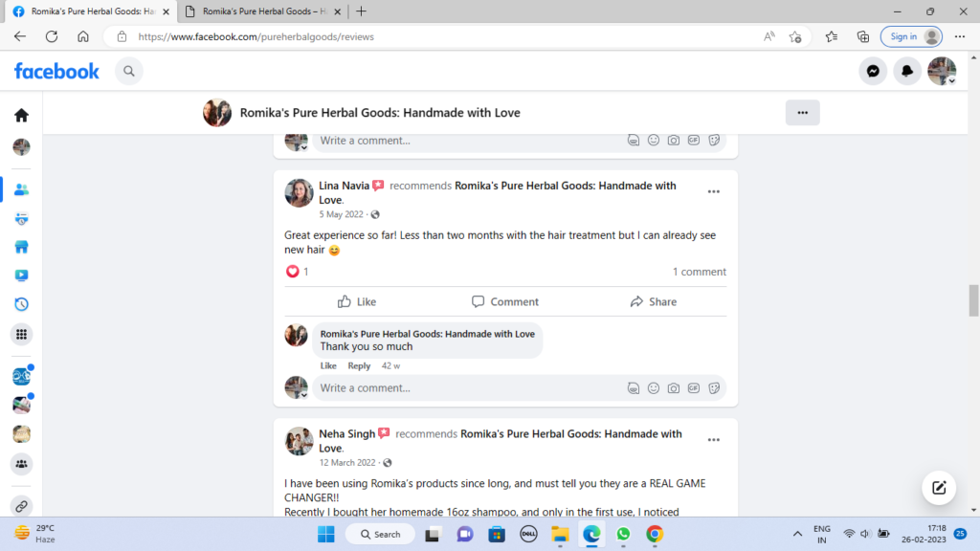Like the 'Thank you so much' reply
Image resolution: width=980 pixels, height=551 pixels.
(x=328, y=366)
